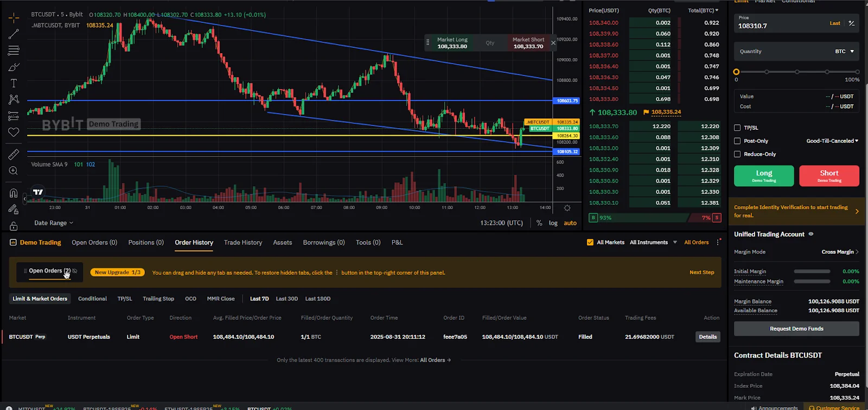Set the quantity slider to 100%
The image size is (868, 410).
tap(857, 72)
